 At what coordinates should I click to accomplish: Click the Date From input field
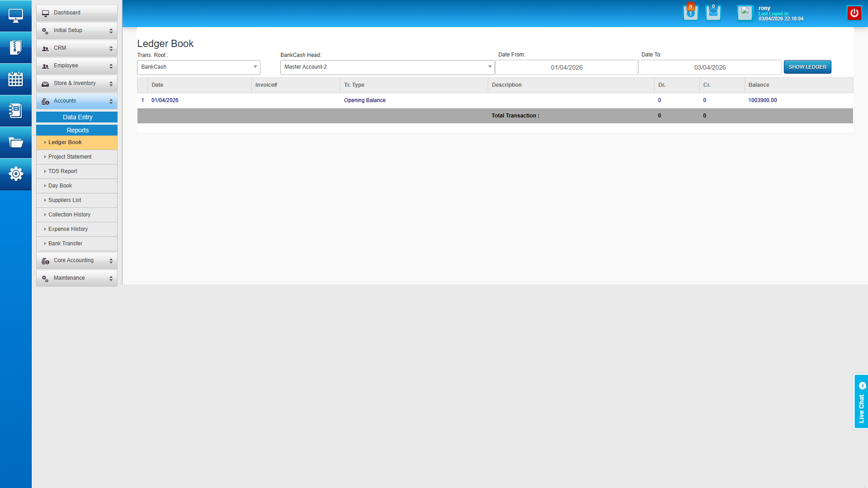click(x=566, y=67)
